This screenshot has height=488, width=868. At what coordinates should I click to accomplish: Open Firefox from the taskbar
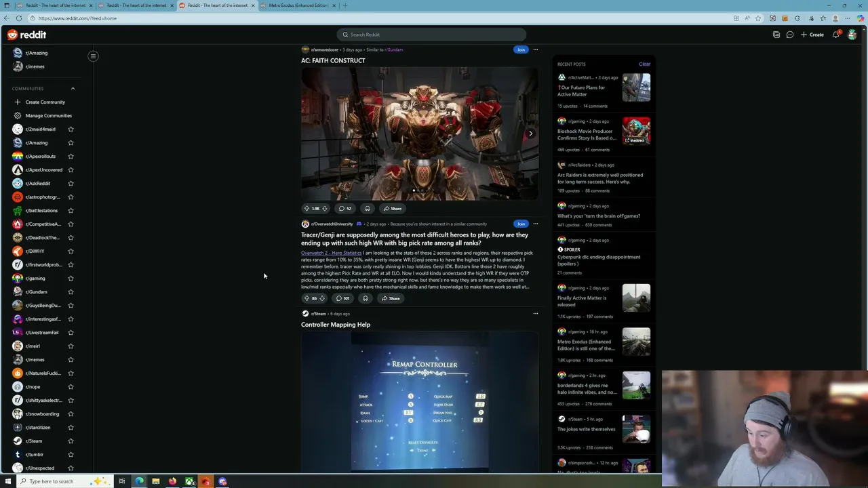pos(173,481)
